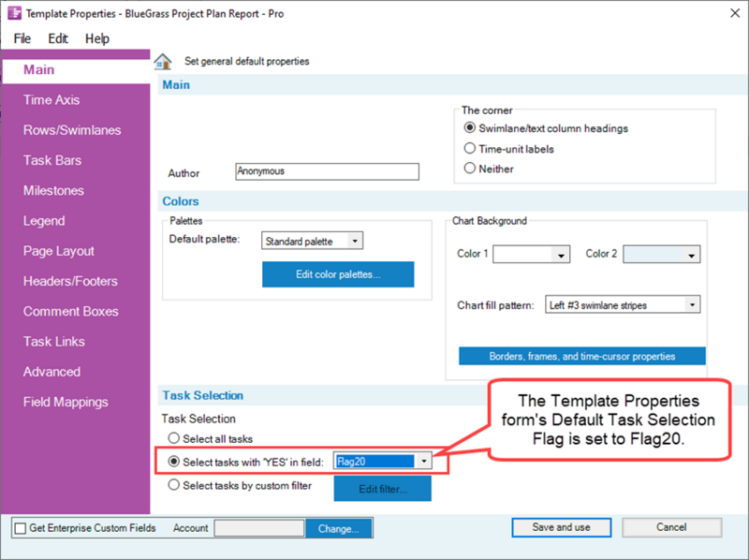
Task: Click Edit color palettes button
Action: click(338, 274)
